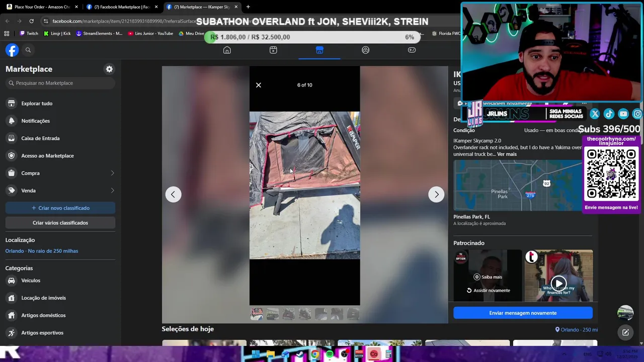Screen dimensions: 644x362
Task: Open Explorar tudo in the sidebar
Action: (x=60, y=103)
